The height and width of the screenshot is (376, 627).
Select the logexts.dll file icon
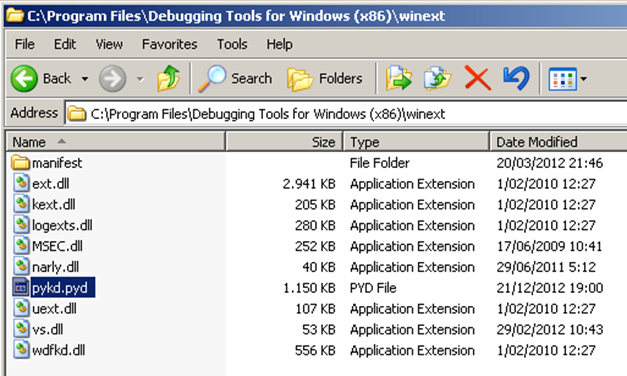pos(21,225)
